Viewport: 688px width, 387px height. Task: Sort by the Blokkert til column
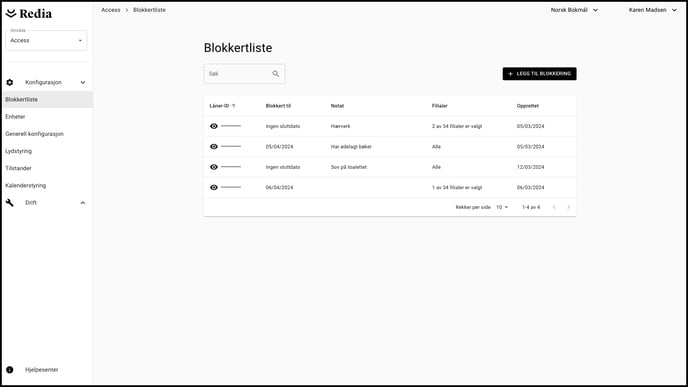click(x=278, y=106)
